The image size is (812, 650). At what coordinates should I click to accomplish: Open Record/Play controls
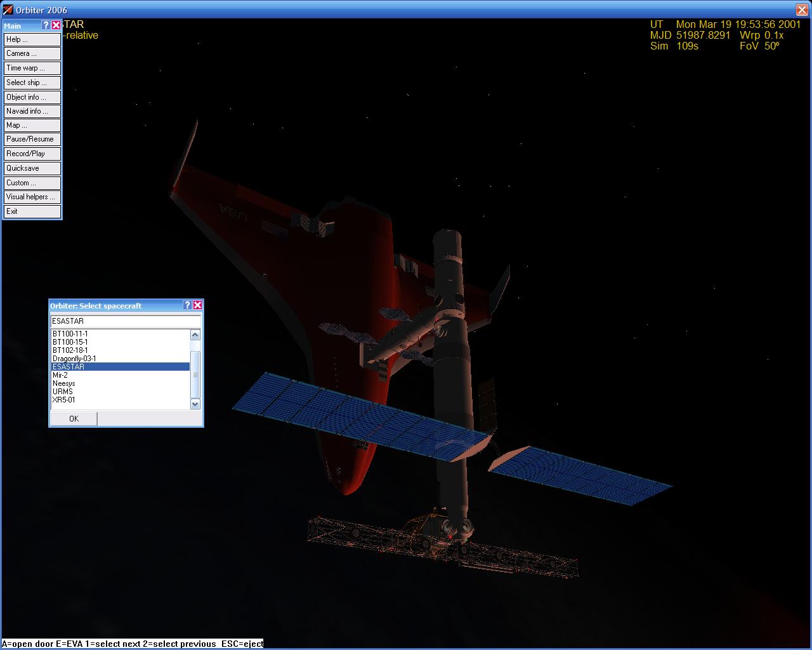click(32, 154)
